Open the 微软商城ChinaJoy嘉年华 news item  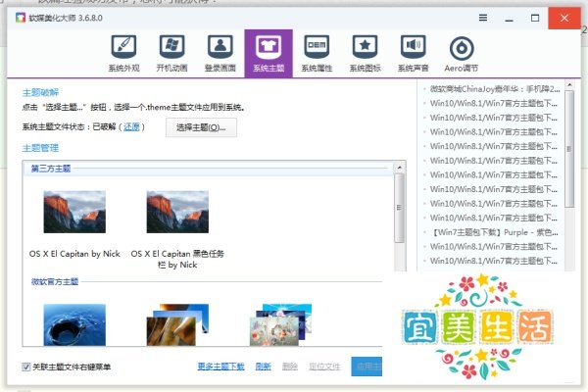pyautogui.click(x=495, y=89)
